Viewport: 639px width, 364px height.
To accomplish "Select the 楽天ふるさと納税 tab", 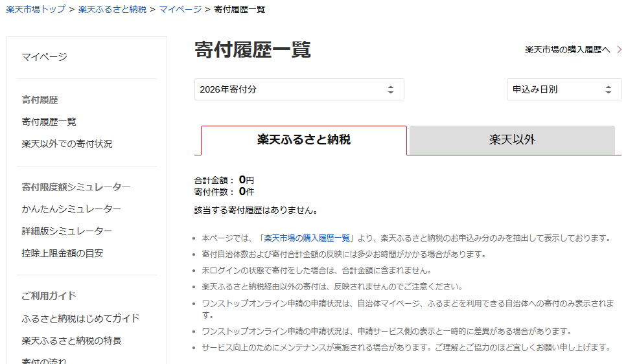I will pyautogui.click(x=304, y=140).
